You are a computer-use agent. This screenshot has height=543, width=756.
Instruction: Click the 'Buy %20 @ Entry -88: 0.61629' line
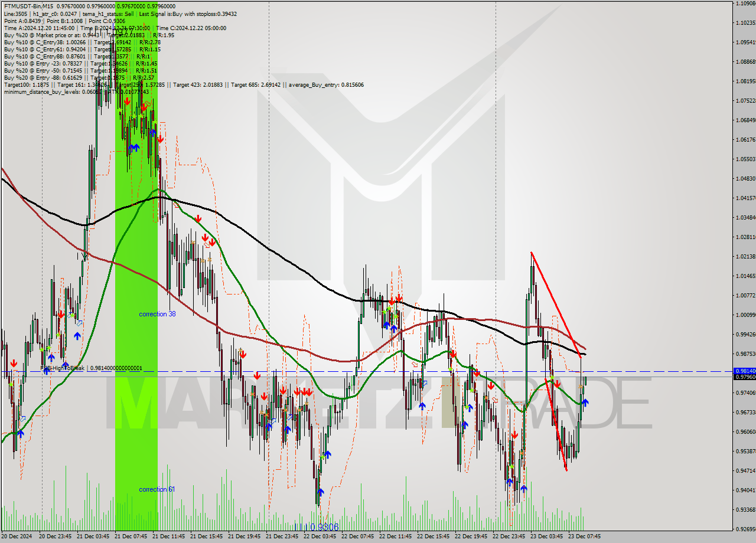[x=79, y=77]
